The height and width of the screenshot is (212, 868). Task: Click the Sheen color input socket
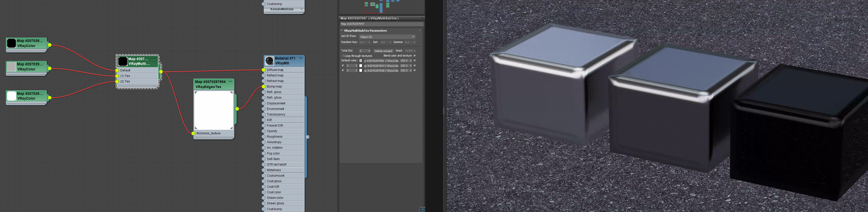click(264, 198)
